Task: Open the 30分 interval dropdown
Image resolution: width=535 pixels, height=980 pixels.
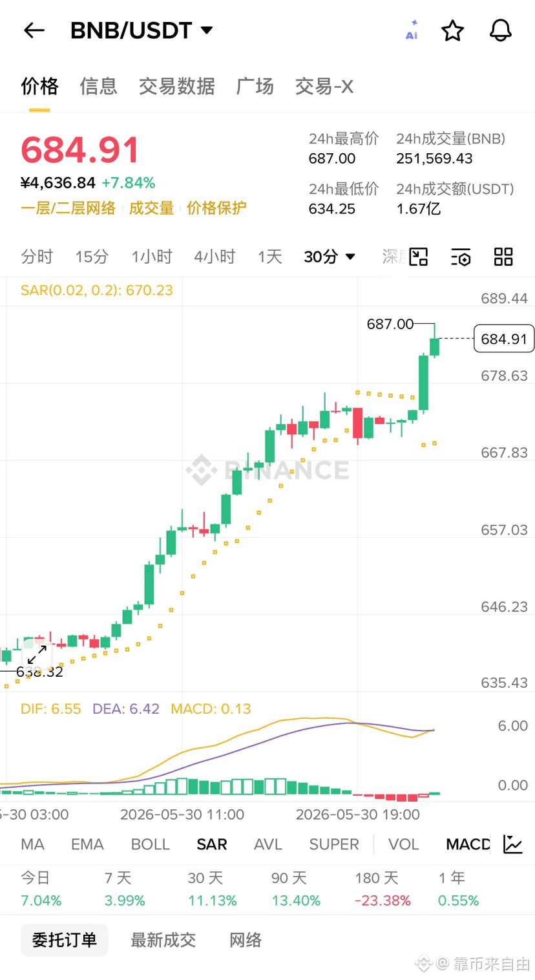Action: tap(330, 257)
